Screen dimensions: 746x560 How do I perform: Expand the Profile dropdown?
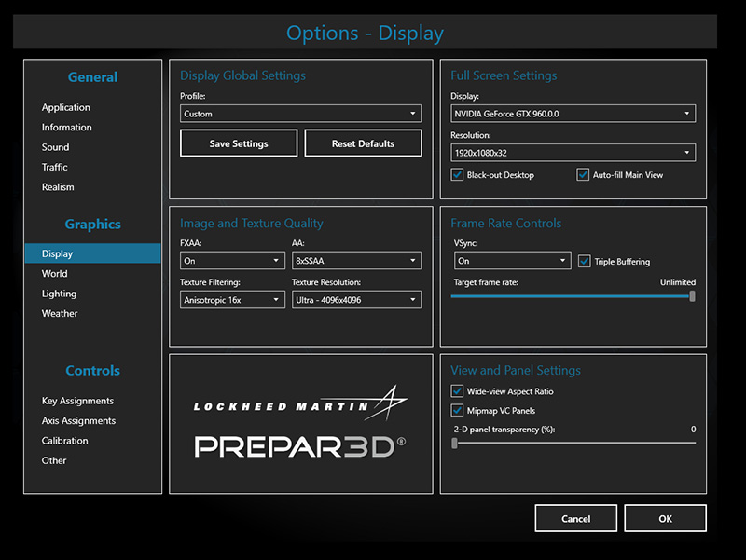pos(300,114)
